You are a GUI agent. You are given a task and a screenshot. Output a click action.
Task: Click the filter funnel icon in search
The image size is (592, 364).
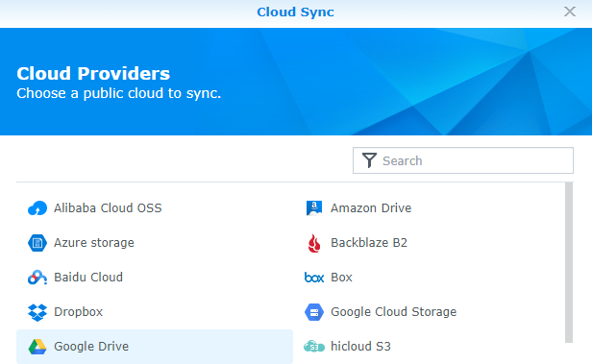click(369, 160)
